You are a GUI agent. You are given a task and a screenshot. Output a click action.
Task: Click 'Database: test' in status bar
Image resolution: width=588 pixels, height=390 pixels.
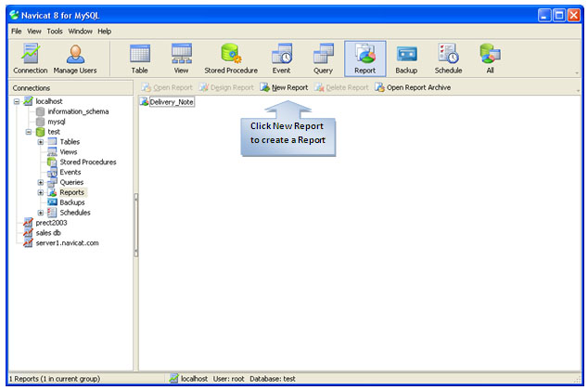(273, 379)
